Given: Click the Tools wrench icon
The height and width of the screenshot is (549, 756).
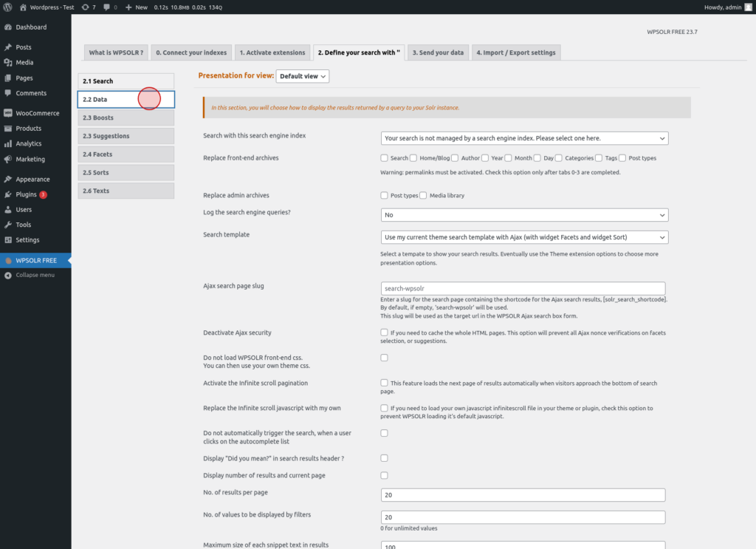Looking at the screenshot, I should (x=8, y=225).
